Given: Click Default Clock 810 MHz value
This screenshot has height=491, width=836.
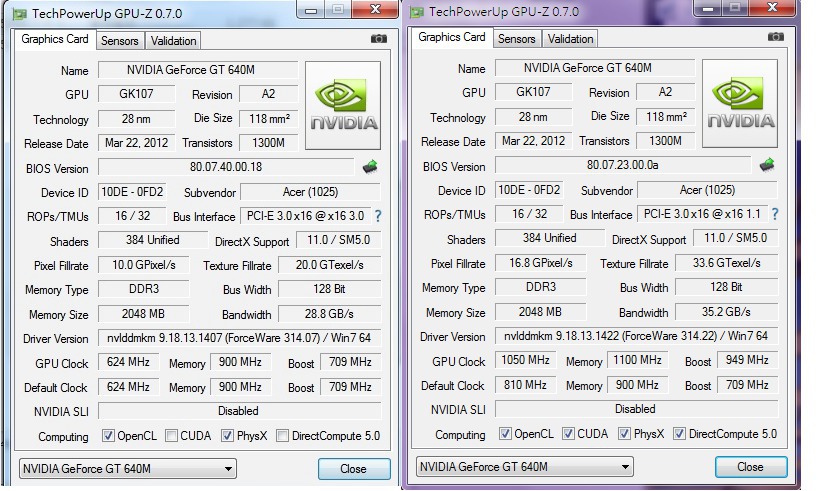Looking at the screenshot, I should point(526,384).
